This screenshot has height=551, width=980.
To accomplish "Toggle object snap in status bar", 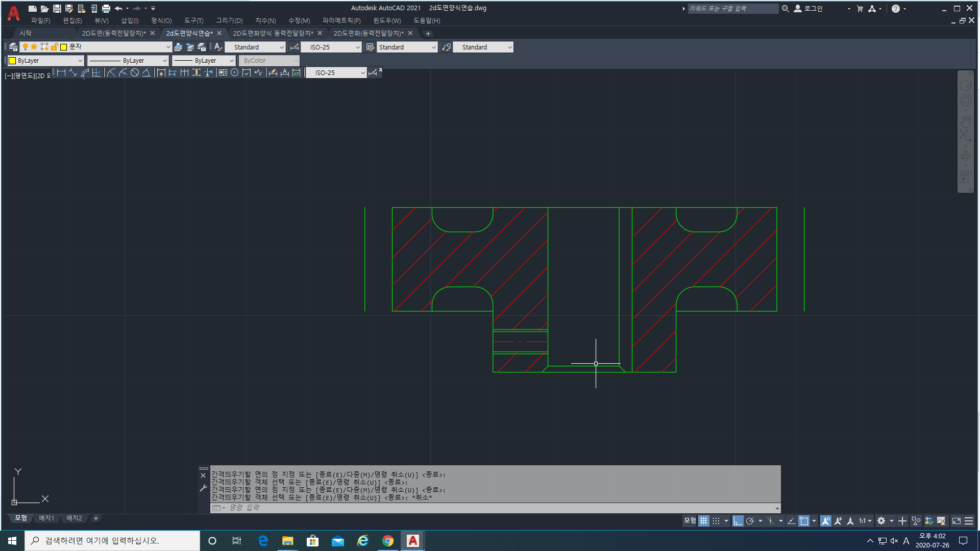I will tap(804, 521).
